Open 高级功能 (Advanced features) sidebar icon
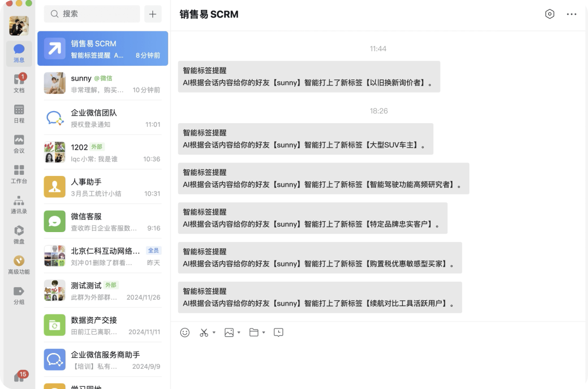The image size is (588, 389). click(x=19, y=265)
